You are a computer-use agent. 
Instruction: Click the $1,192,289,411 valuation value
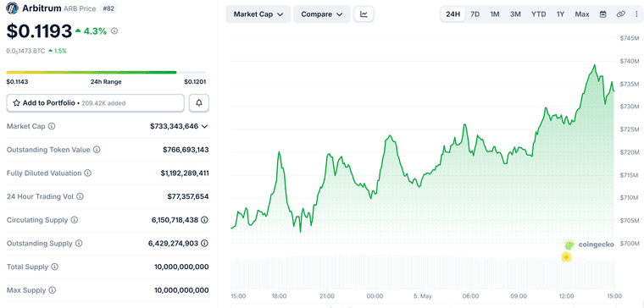pos(185,173)
